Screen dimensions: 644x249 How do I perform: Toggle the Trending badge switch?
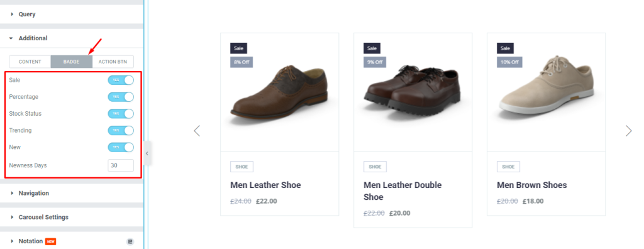click(x=121, y=130)
